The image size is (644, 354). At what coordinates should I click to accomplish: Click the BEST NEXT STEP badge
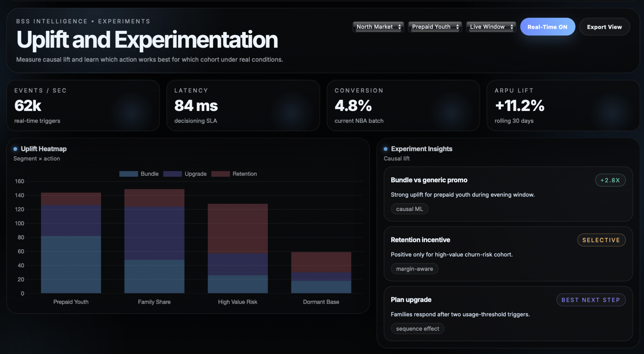591,300
